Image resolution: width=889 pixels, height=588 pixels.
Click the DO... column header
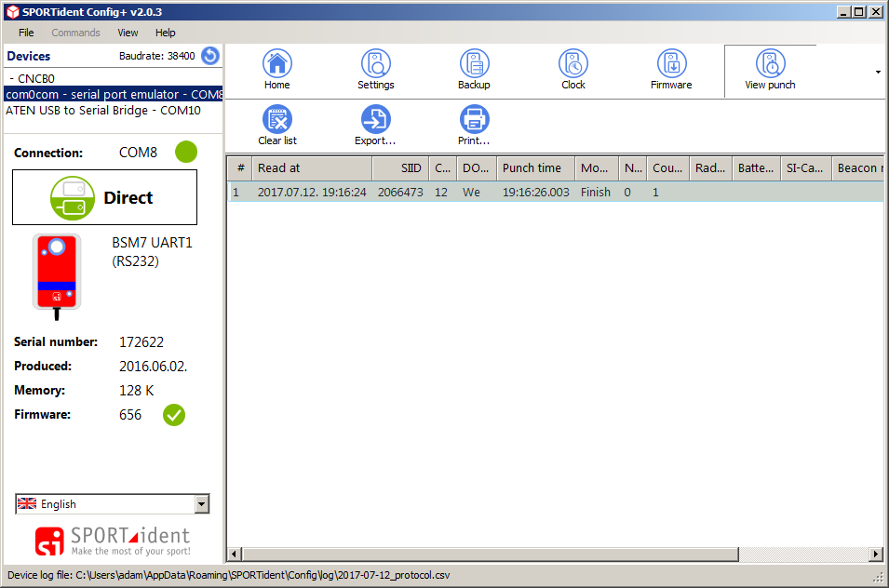pos(477,168)
